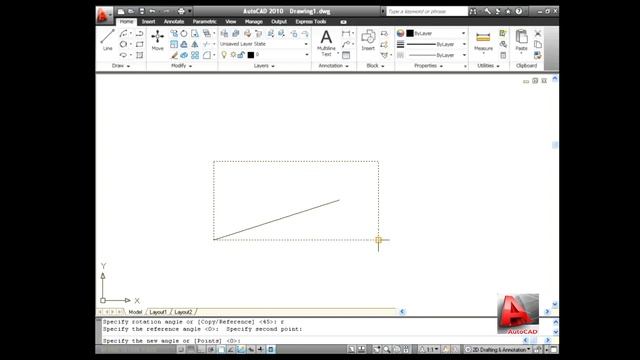
Task: Click the Cut icon in Clipboard panel
Action: [538, 33]
